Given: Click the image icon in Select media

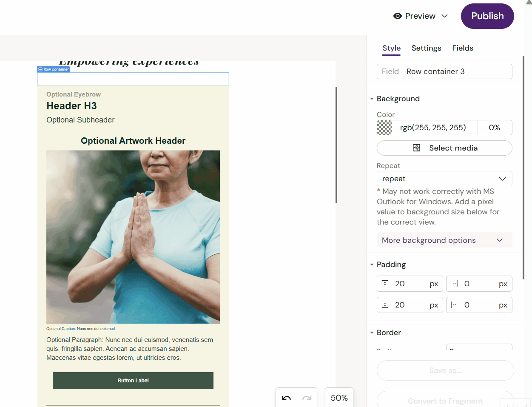Looking at the screenshot, I should pyautogui.click(x=416, y=148).
